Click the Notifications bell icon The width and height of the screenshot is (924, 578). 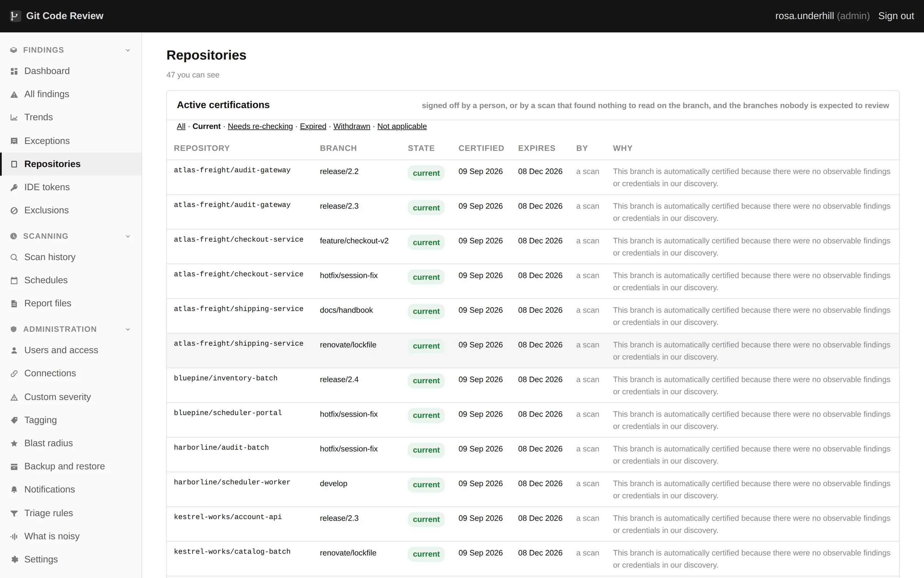[14, 490]
